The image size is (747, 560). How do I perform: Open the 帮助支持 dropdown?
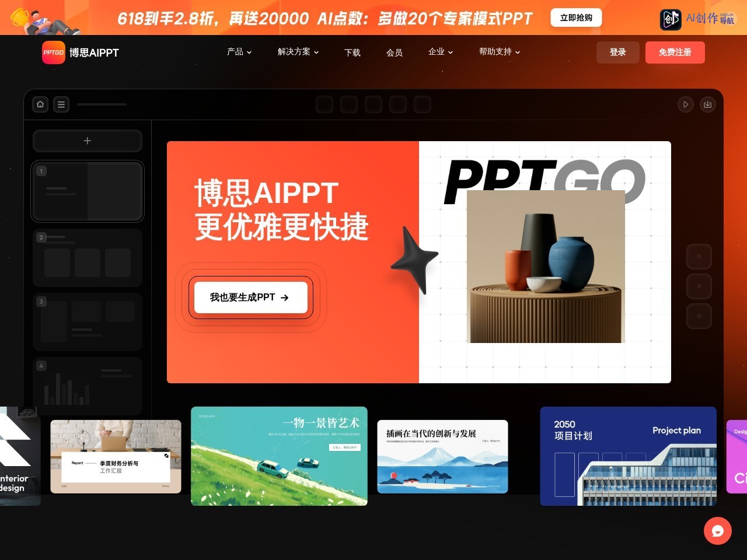(x=500, y=52)
